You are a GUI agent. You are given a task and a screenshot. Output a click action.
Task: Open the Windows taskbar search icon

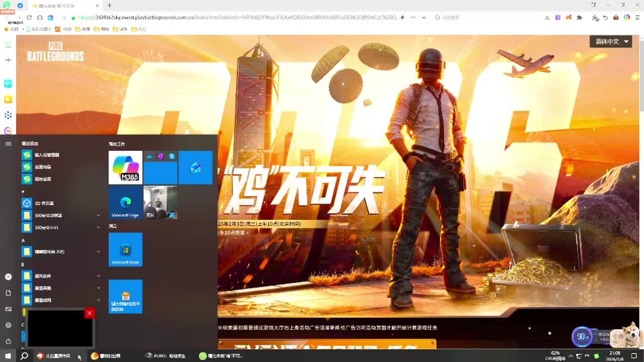[24, 356]
